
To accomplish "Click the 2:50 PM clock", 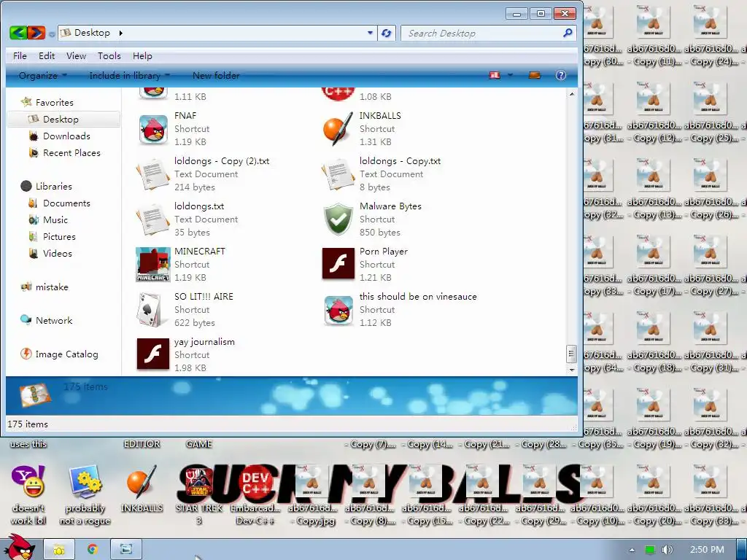I will [x=707, y=550].
